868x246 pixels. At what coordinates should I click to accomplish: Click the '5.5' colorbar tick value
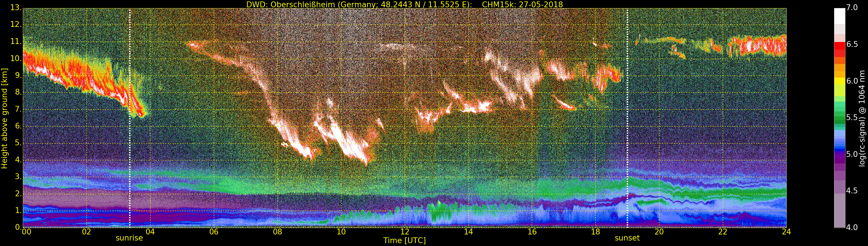pyautogui.click(x=852, y=117)
